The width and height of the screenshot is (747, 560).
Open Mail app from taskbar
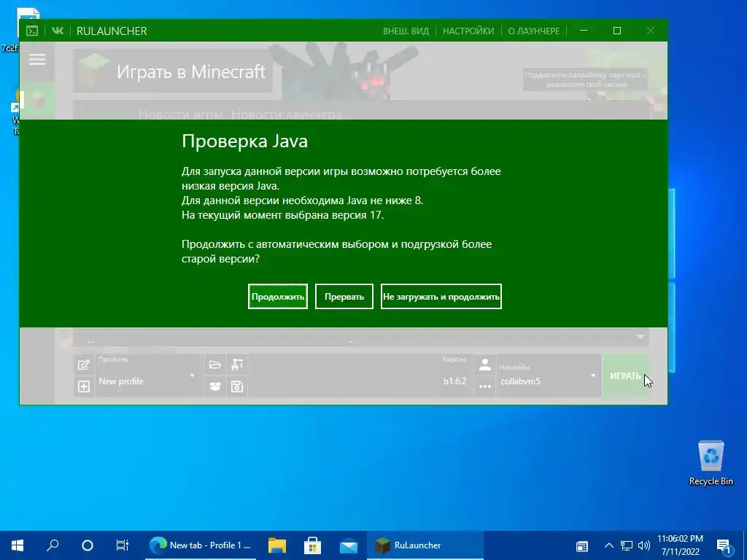coord(349,545)
